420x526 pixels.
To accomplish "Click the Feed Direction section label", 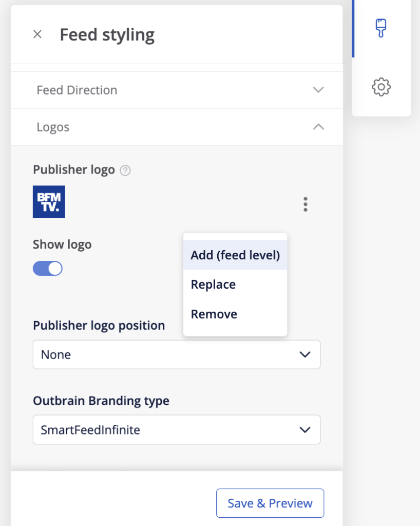I will pos(77,90).
